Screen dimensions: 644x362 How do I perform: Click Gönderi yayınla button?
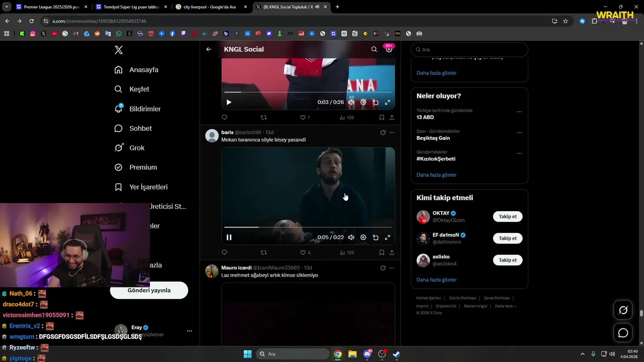click(x=149, y=290)
